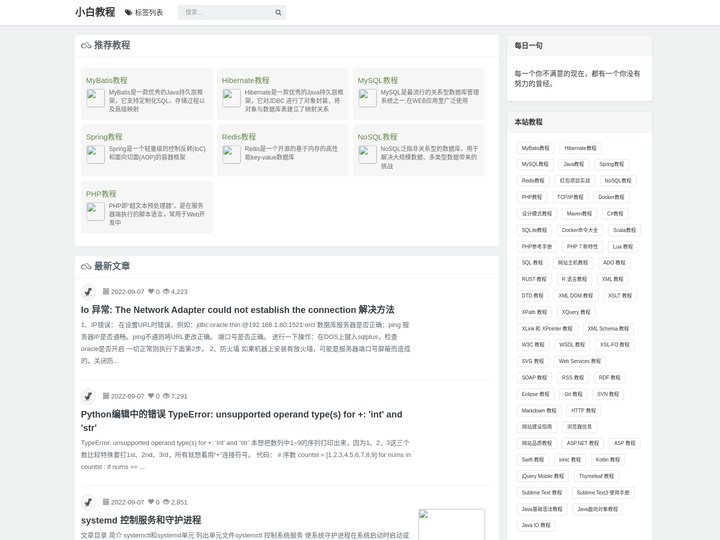Select the Thymeleaf 教程 tag

pos(596,477)
